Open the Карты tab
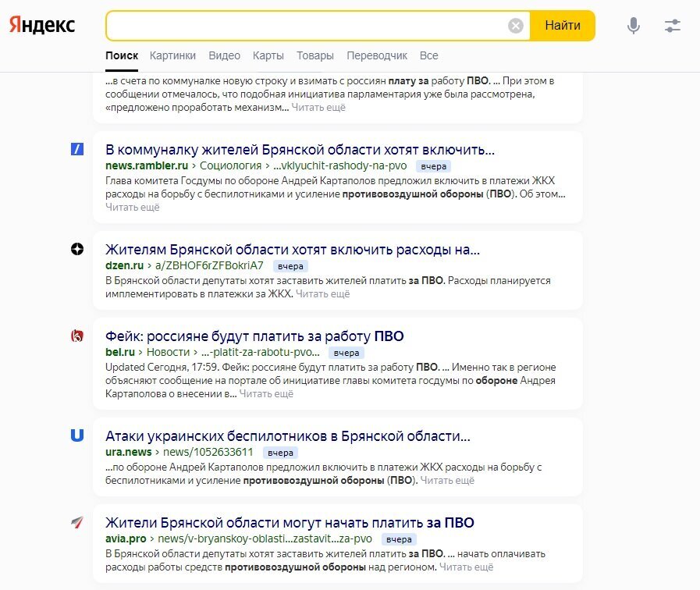Image resolution: width=700 pixels, height=590 pixels. tap(268, 55)
